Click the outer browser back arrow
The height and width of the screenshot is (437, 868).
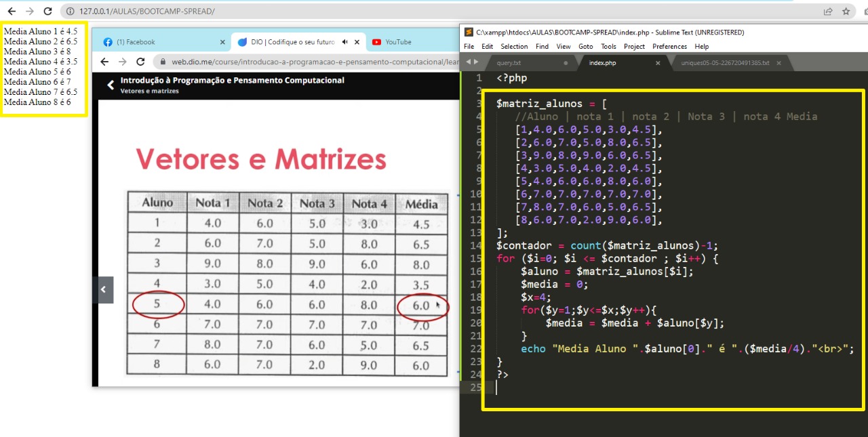point(12,12)
